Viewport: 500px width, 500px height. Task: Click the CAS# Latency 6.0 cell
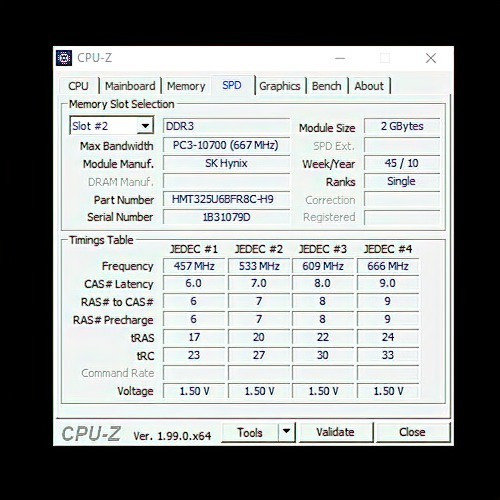click(x=194, y=283)
